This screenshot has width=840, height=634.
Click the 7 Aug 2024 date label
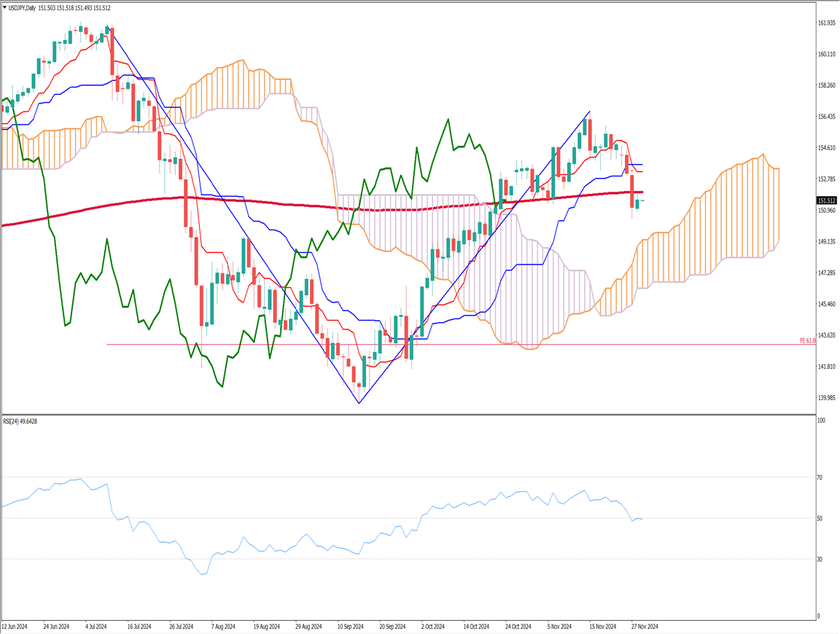point(222,626)
